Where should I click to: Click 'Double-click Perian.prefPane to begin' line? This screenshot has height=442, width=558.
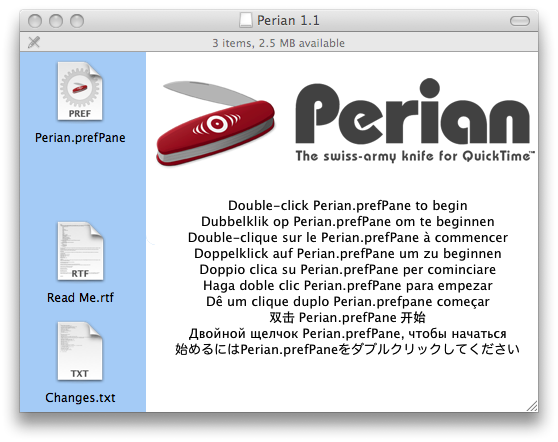click(348, 206)
